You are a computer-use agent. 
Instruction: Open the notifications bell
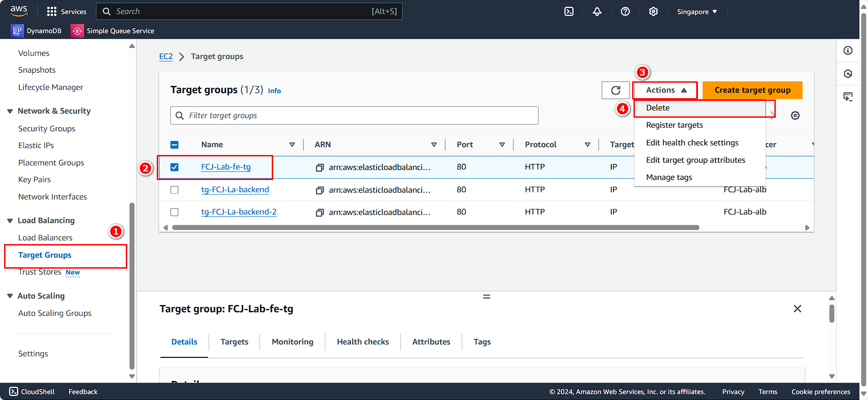click(x=597, y=11)
